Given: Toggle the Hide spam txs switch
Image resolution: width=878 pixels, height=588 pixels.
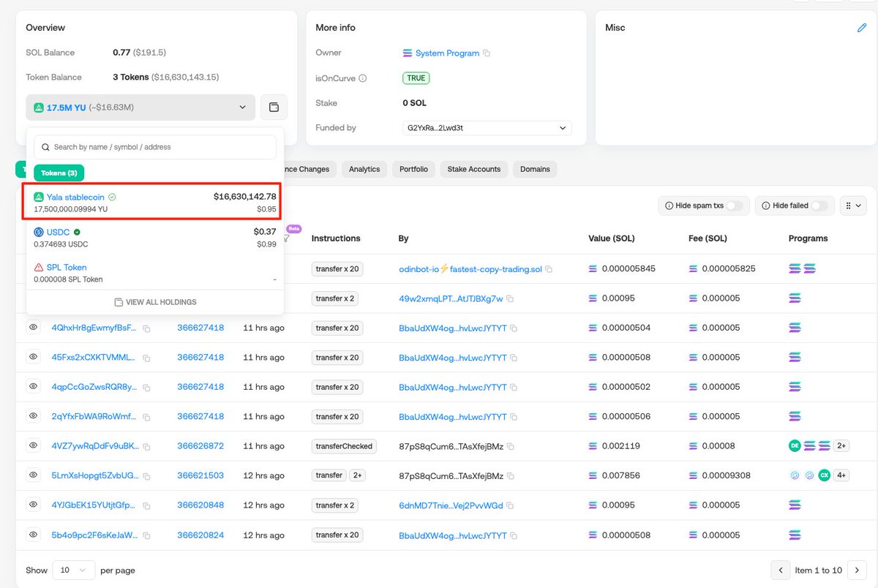Looking at the screenshot, I should pos(734,206).
